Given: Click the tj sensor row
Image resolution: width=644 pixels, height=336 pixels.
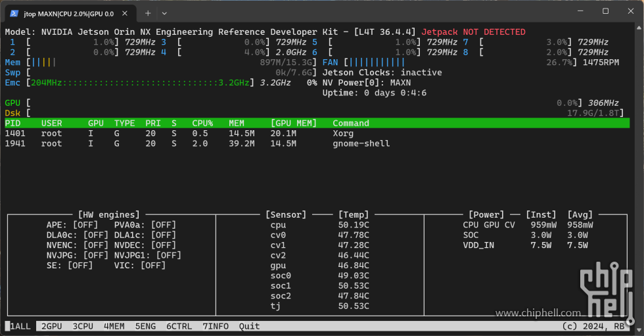Looking at the screenshot, I should click(x=319, y=306).
